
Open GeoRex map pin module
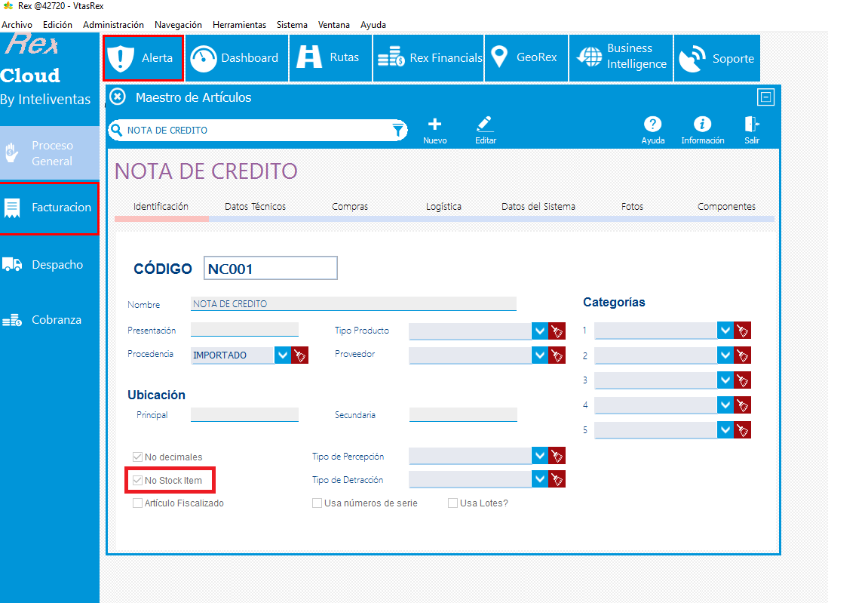[x=526, y=57]
